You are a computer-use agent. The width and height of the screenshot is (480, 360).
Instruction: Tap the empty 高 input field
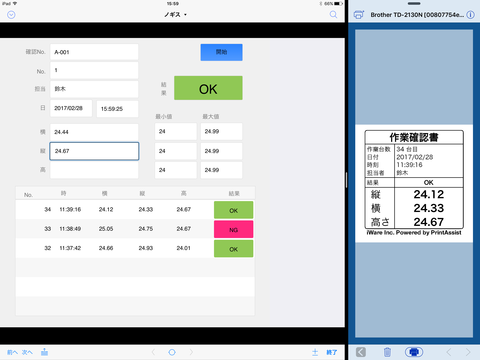click(x=94, y=170)
